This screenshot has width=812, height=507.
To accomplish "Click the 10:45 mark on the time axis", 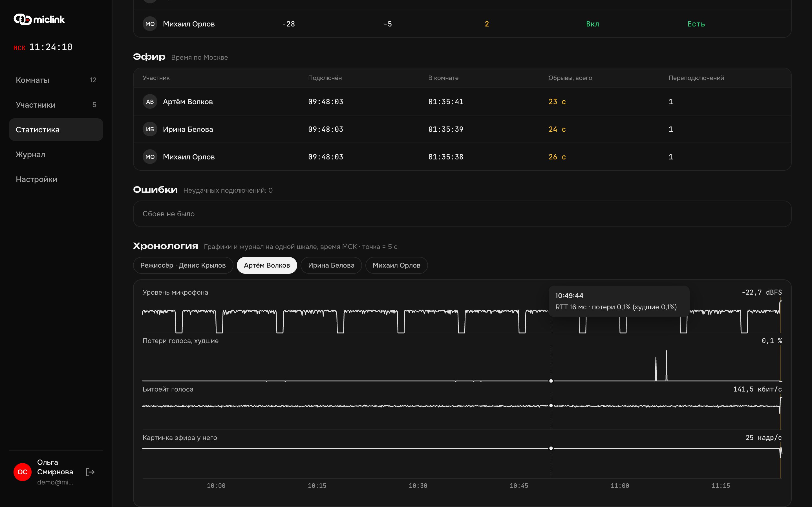I will [x=519, y=486].
